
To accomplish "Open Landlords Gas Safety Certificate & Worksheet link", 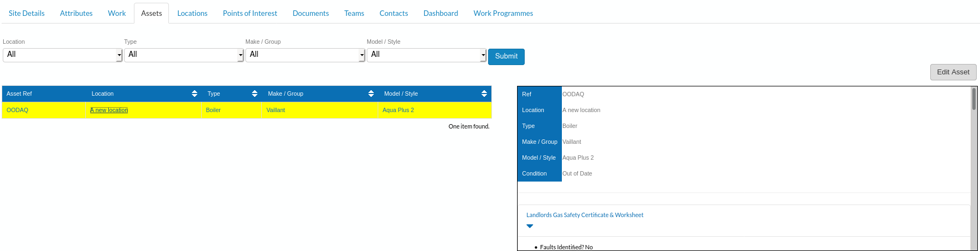I will (x=585, y=215).
